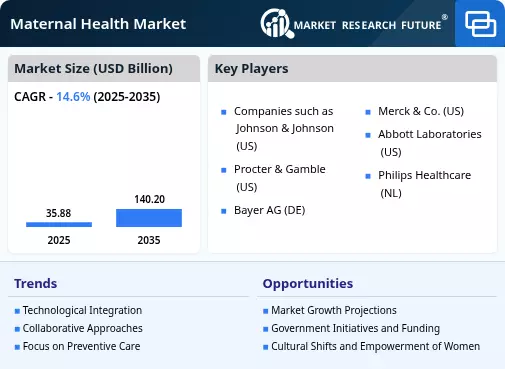Screen dimensions: 505x369
Task: Click the 2035 market size bar
Action: (x=149, y=218)
